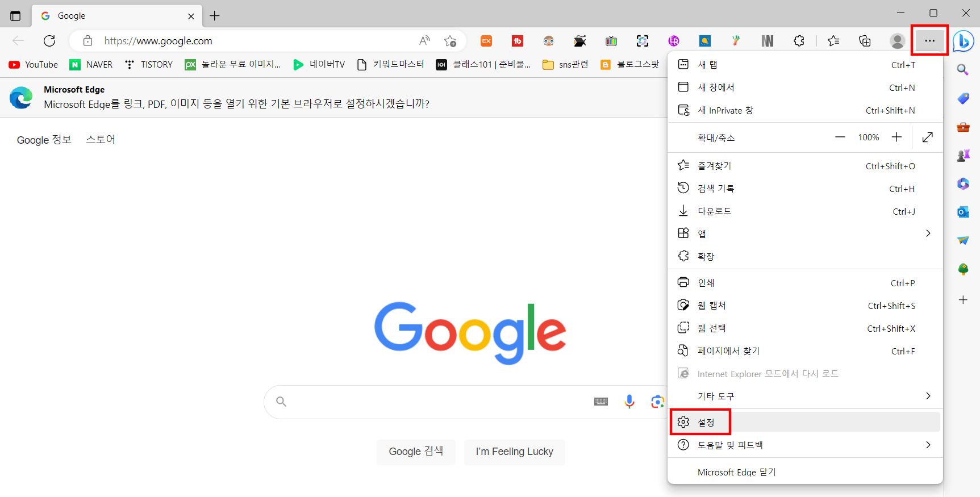Zoom in with the plus button
The image size is (980, 497).
click(896, 137)
